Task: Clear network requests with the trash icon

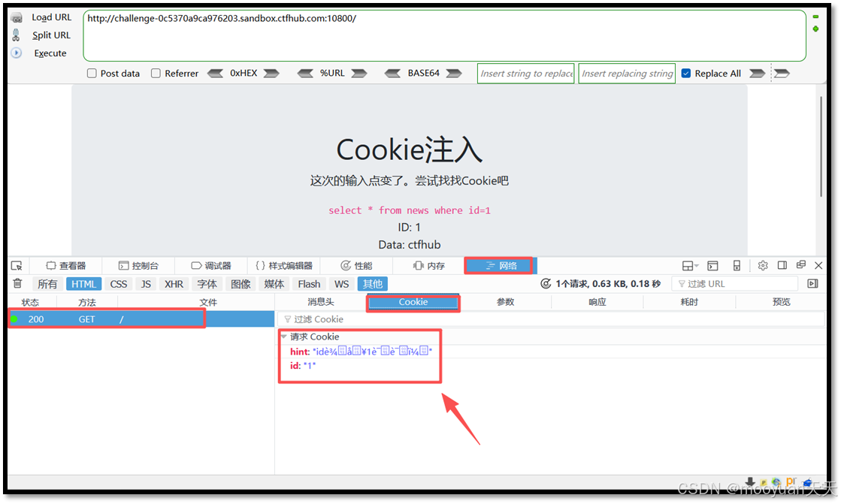Action: click(17, 283)
